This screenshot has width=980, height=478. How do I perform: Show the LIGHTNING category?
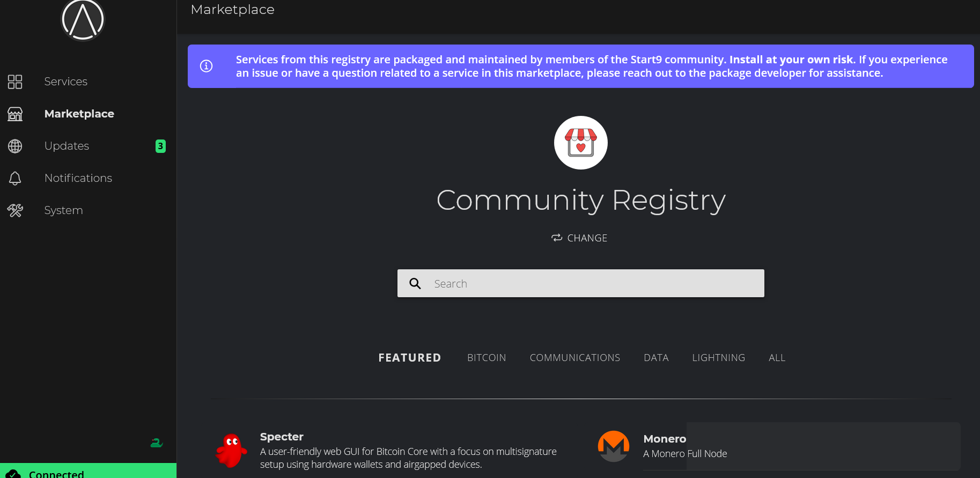click(x=719, y=358)
